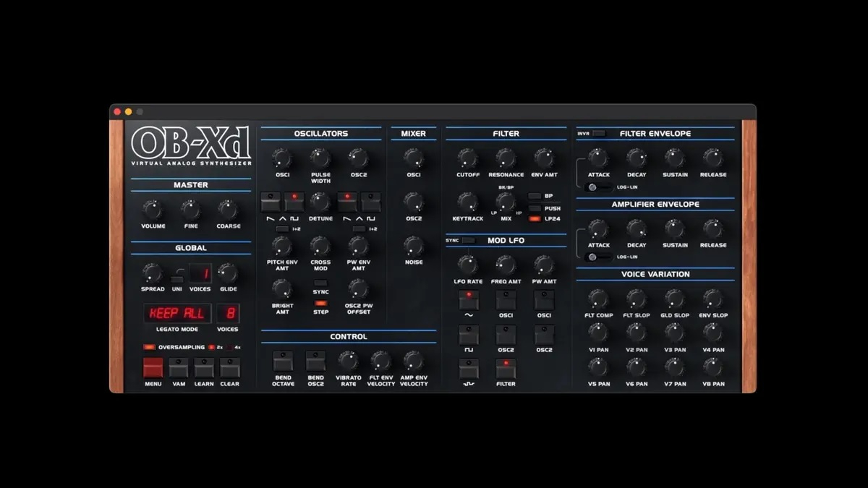Enable the Push filter switch
Screen dimensions: 868x488
click(x=535, y=207)
